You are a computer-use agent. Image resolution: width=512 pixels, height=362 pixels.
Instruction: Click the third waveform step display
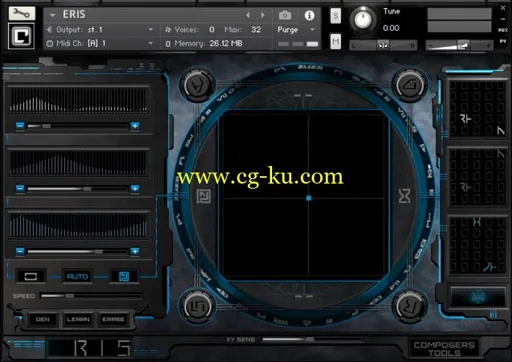point(78,225)
